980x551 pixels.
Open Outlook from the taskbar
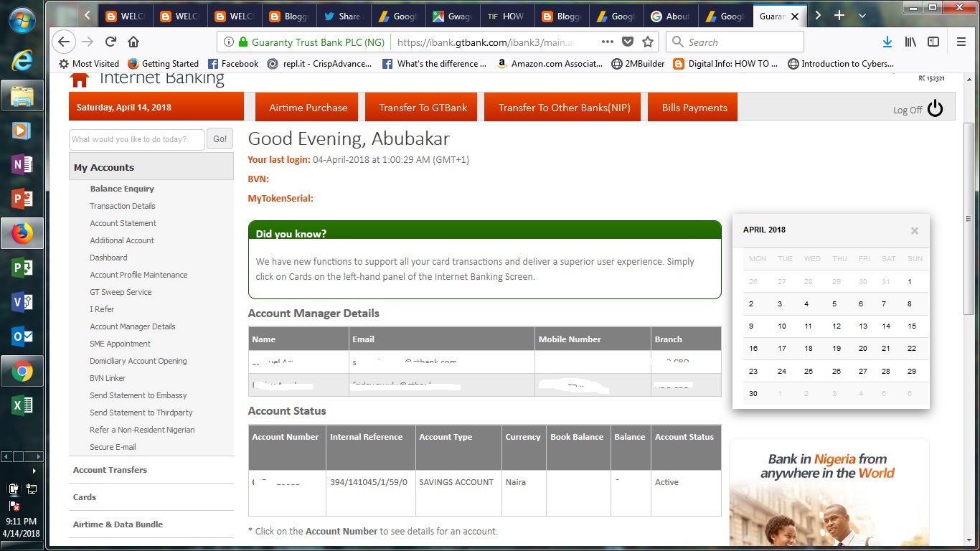[x=22, y=336]
